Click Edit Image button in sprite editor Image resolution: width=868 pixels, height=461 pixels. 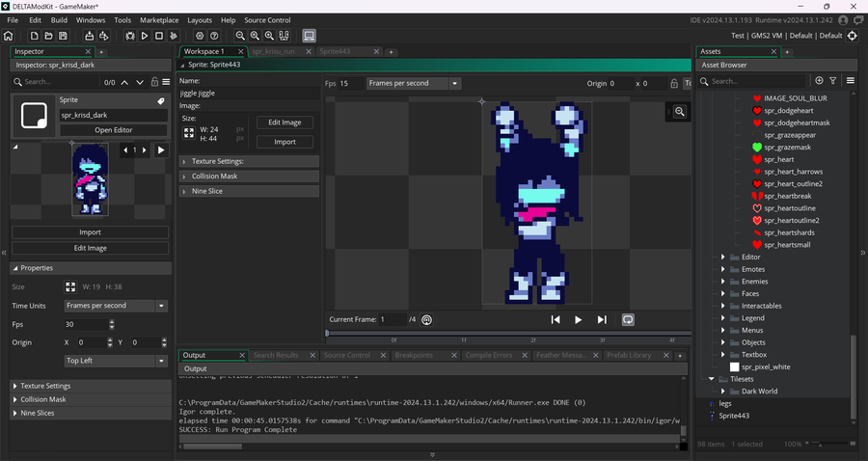point(285,122)
